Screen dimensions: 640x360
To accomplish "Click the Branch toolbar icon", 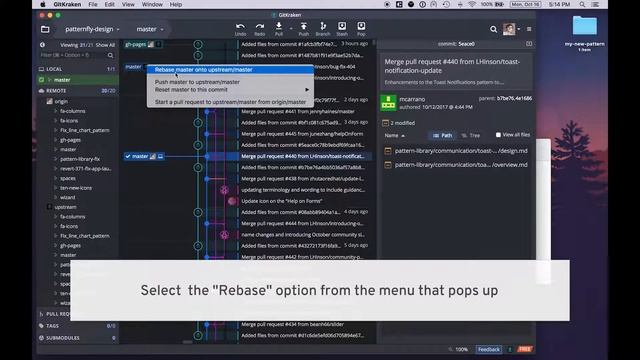I will pos(323,29).
